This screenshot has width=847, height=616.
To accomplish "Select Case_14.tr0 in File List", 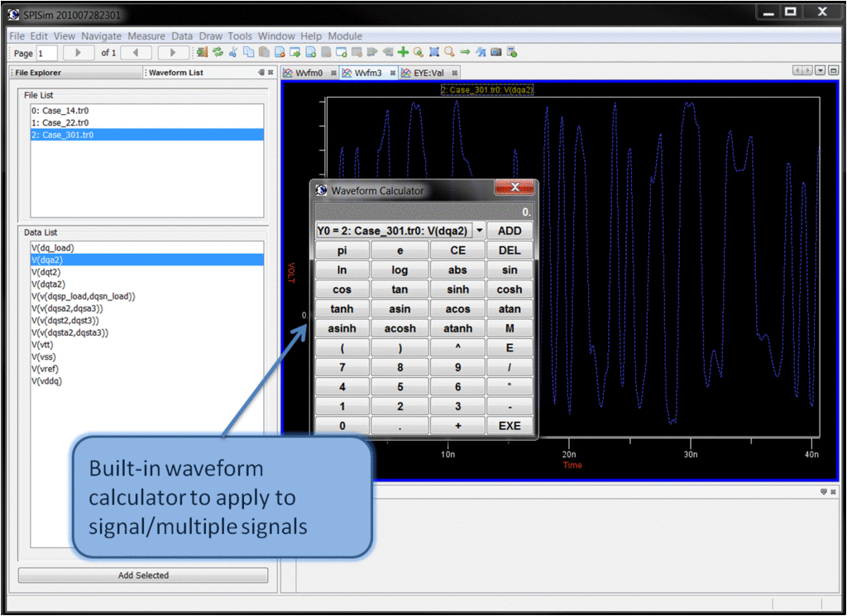I will pyautogui.click(x=60, y=110).
